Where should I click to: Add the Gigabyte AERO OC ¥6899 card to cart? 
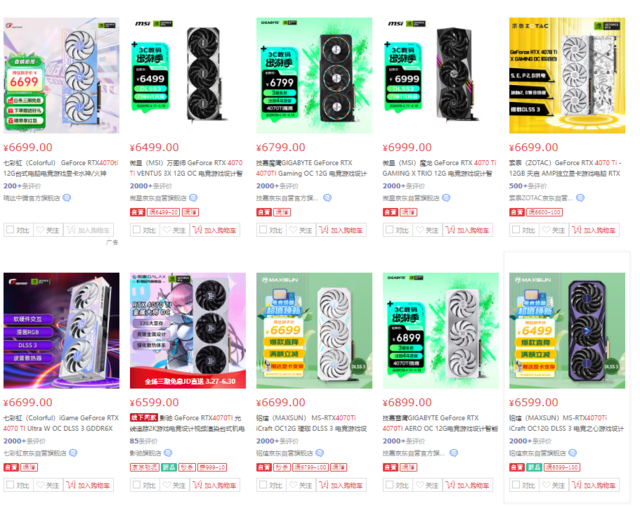[x=468, y=485]
